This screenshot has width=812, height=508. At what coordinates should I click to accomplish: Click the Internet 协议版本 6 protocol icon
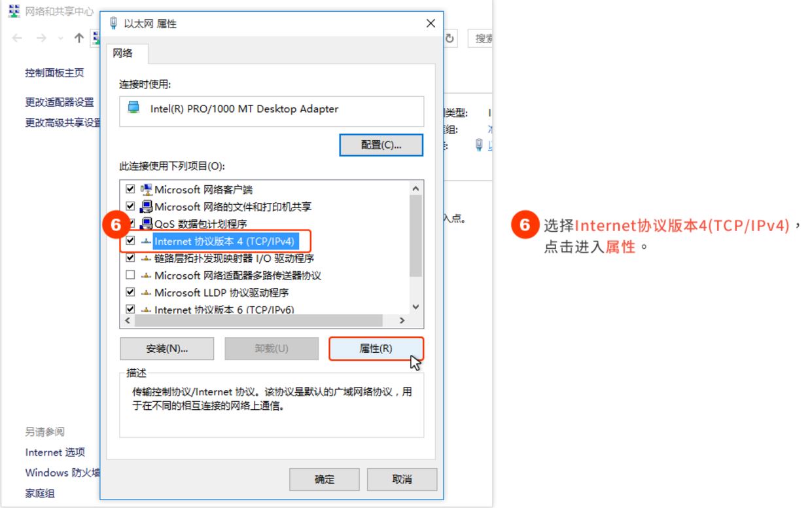tap(146, 309)
